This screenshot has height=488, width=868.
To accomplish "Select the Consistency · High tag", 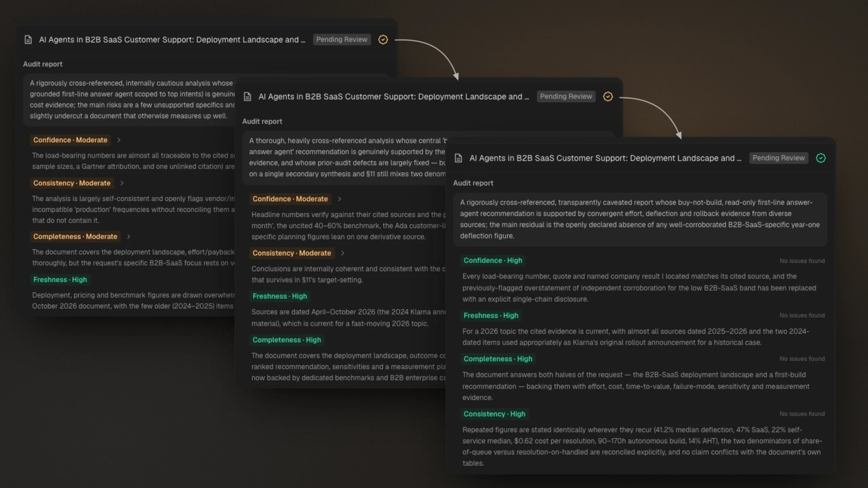I will click(495, 414).
